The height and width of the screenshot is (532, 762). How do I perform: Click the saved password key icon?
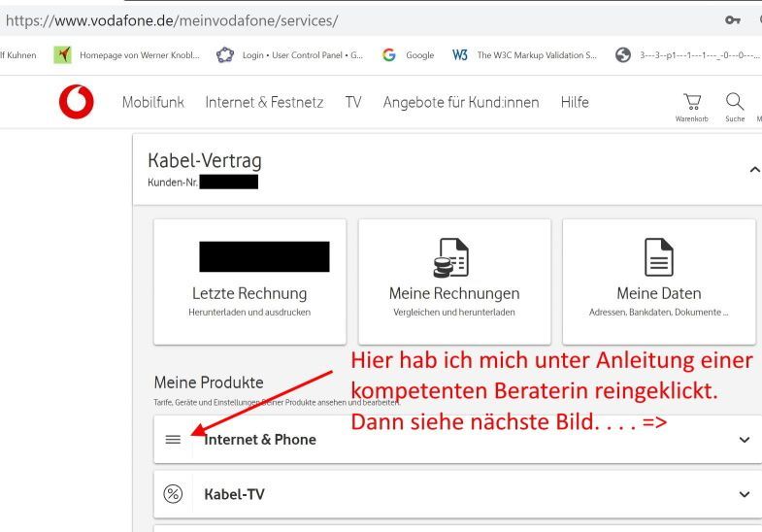point(732,20)
